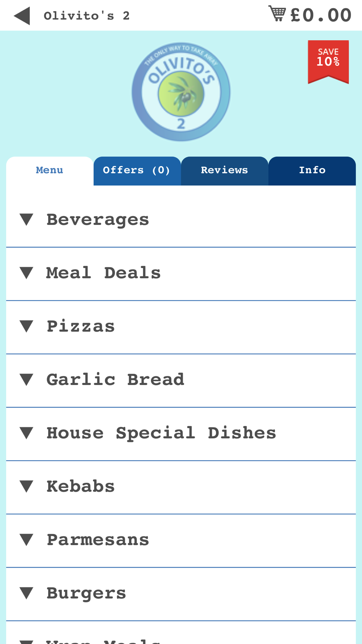Select the Pizzas category label
362x644 pixels.
[x=81, y=326]
